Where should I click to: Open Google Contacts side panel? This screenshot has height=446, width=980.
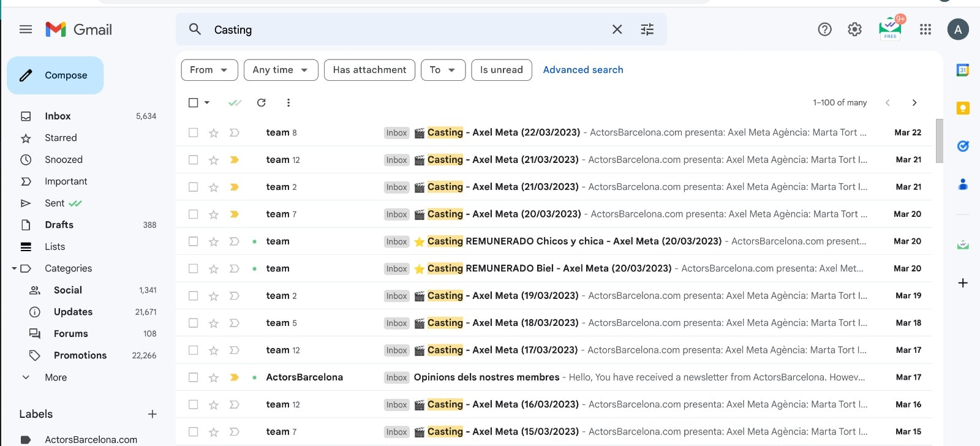pos(963,184)
